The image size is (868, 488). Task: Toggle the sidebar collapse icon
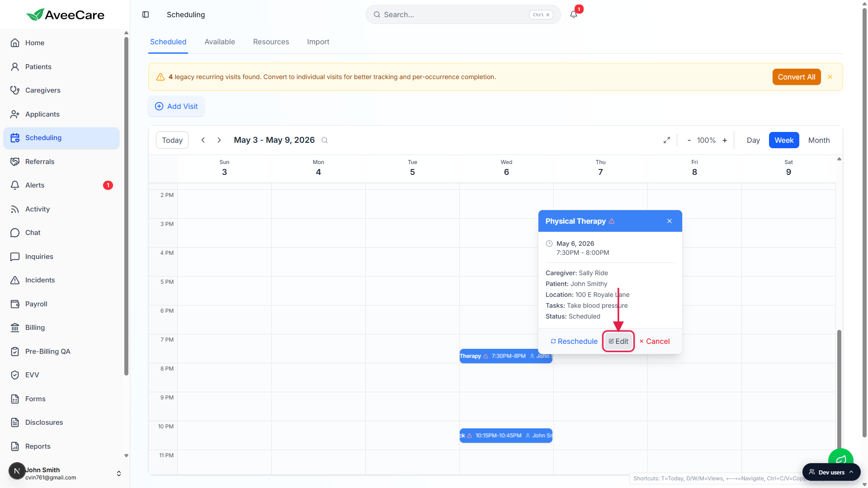pos(146,14)
